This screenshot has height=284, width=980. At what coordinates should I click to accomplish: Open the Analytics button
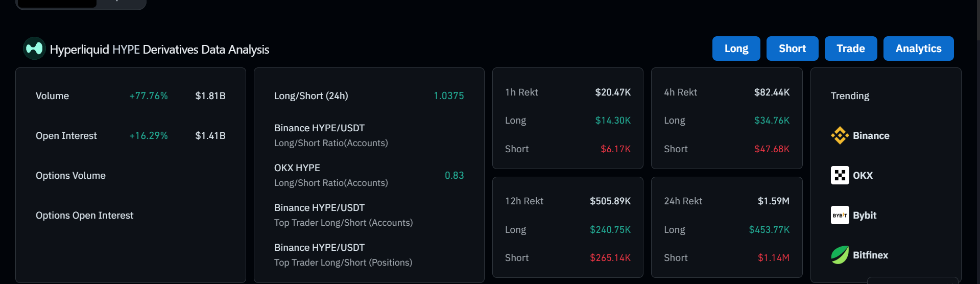pyautogui.click(x=918, y=49)
